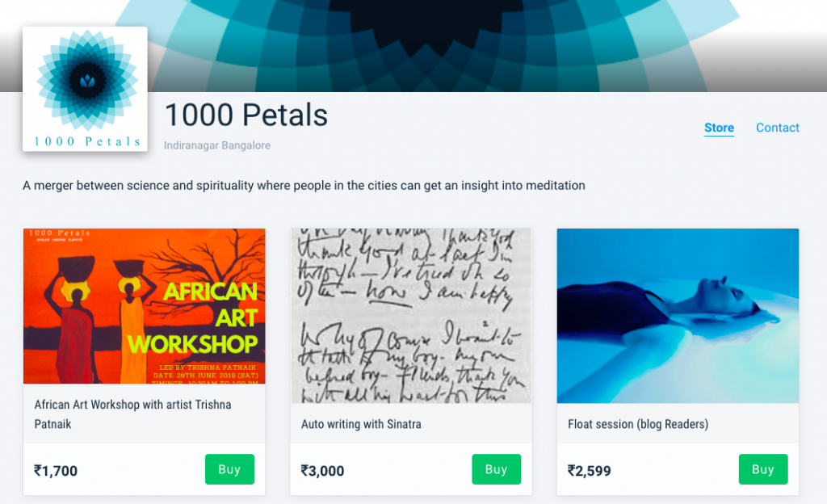Open the African Art Workshop poster image
The image size is (827, 504).
[x=145, y=305]
